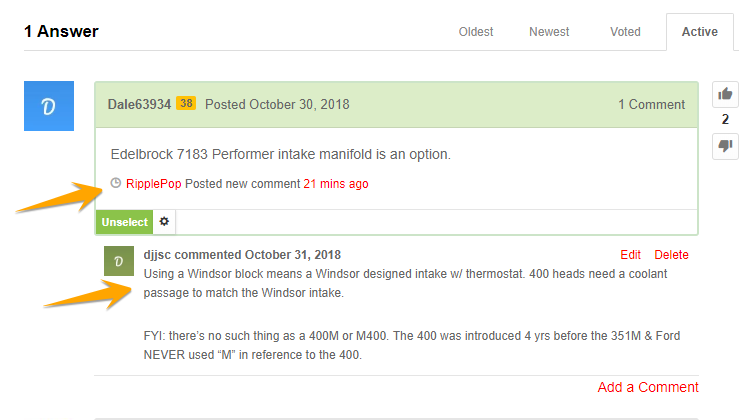
Task: Open the RipplePop user profile link
Action: pos(154,184)
